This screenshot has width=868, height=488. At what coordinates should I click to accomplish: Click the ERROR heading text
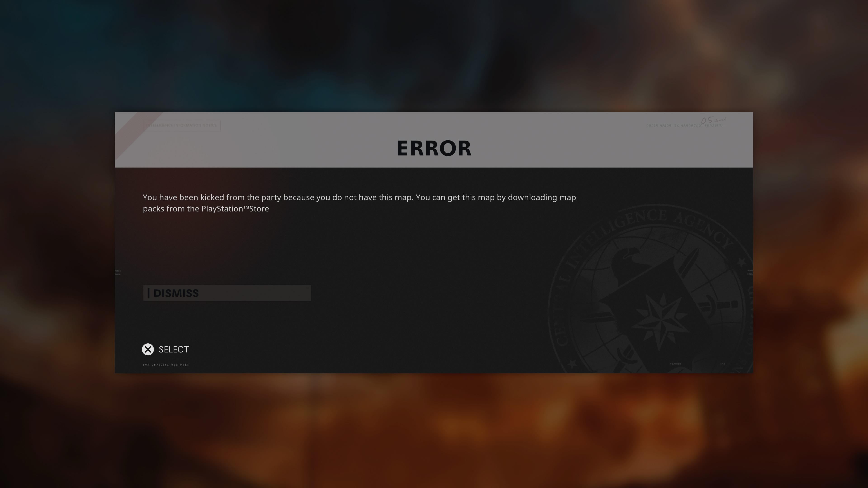434,148
